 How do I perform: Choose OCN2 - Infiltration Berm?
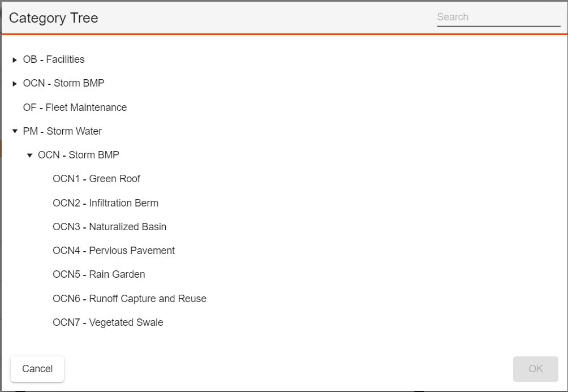point(105,203)
